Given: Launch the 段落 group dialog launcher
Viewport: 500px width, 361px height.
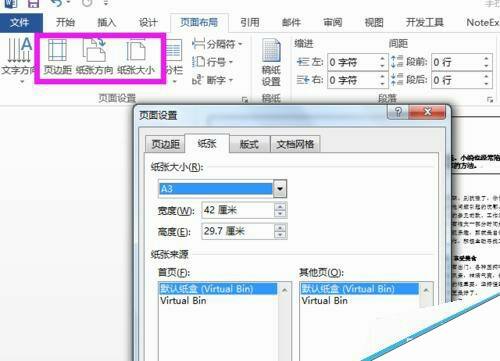Looking at the screenshot, I should [490, 99].
